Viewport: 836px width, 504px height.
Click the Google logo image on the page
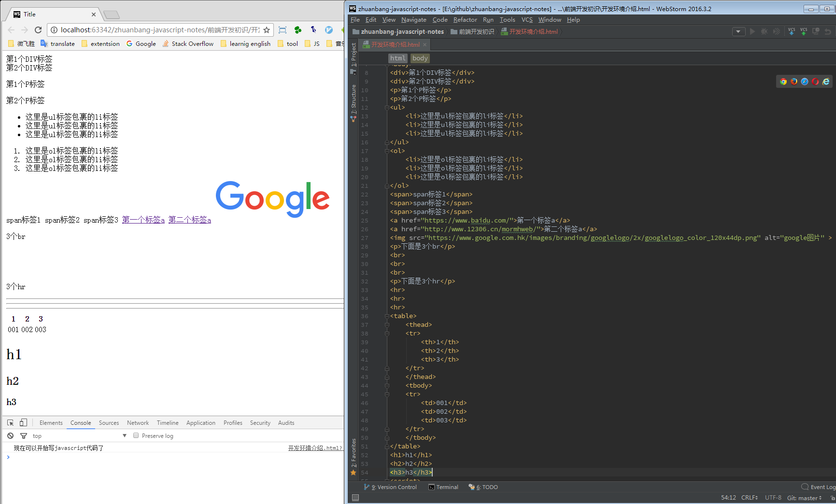tap(272, 199)
